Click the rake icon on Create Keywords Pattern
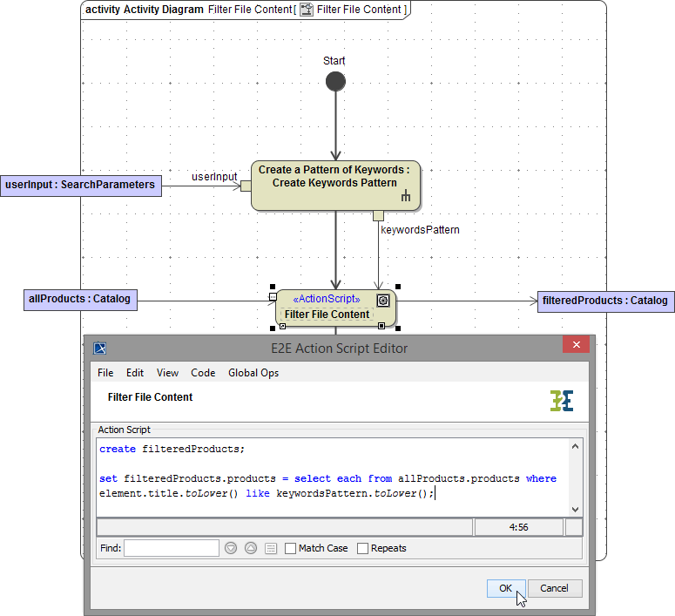Viewport: 675px width, 616px height. point(406,198)
